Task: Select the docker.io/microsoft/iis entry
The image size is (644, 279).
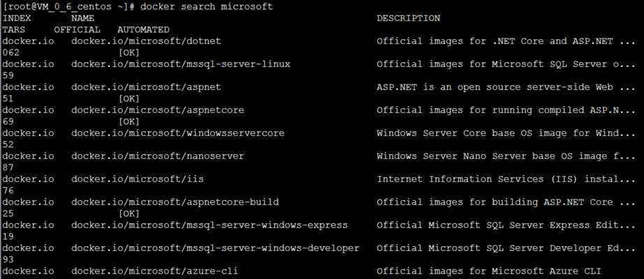Action: [138, 179]
